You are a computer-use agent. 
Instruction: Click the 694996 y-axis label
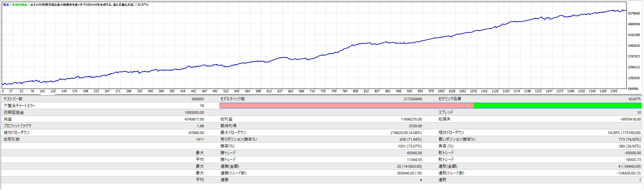[x=633, y=89]
